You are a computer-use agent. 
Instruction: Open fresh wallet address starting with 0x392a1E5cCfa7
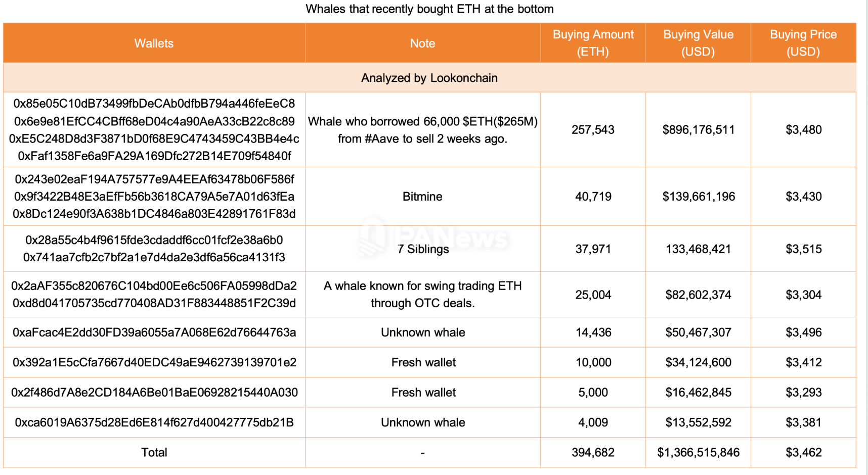[154, 362]
